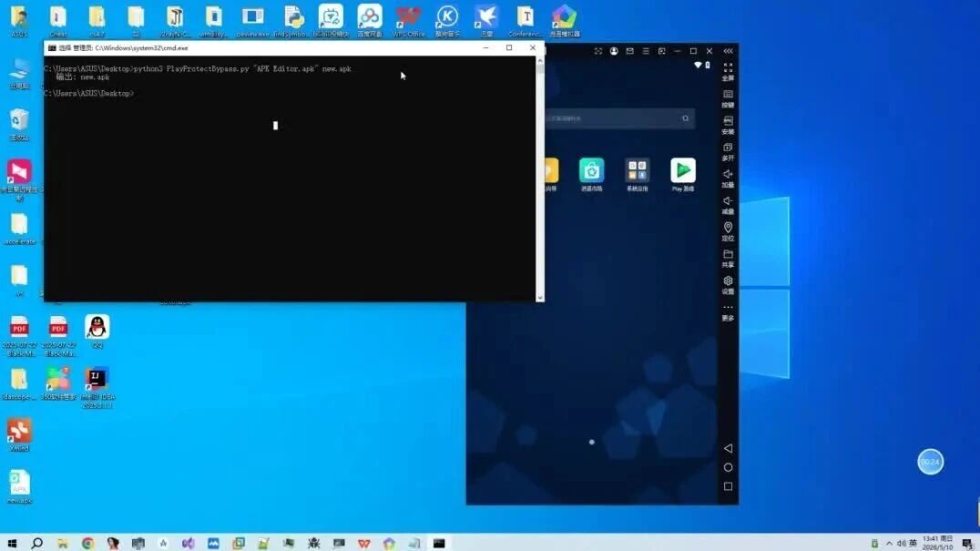Select the WPS Office desktop shortcut

coord(408,21)
